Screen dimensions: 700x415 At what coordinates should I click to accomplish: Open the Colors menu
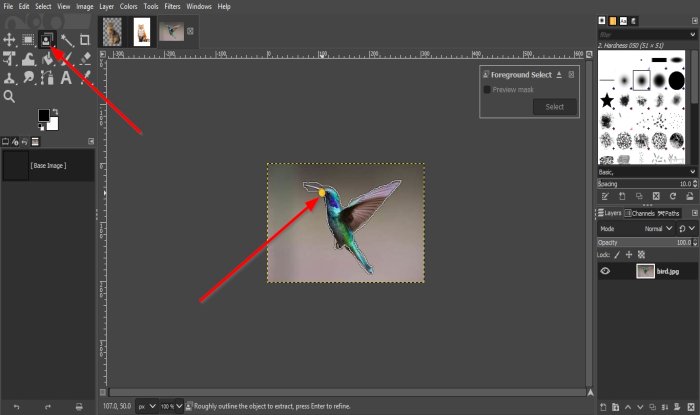pos(129,6)
